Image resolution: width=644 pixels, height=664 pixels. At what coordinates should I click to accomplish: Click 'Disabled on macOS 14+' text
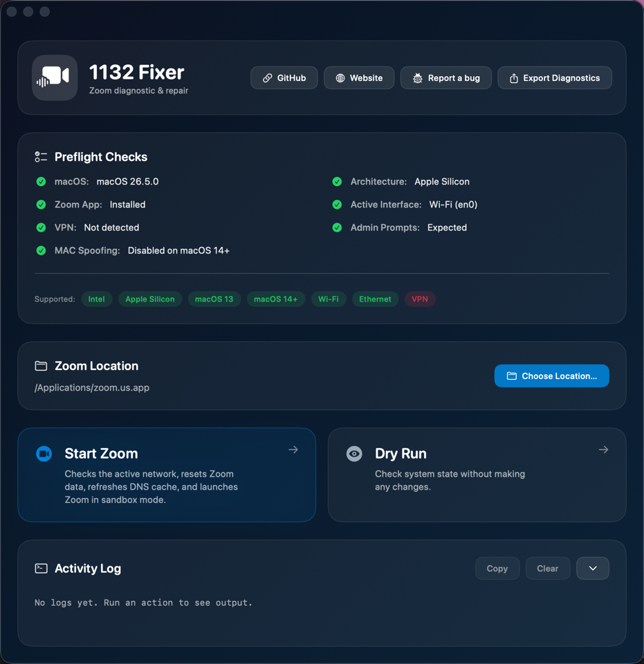[x=178, y=250]
